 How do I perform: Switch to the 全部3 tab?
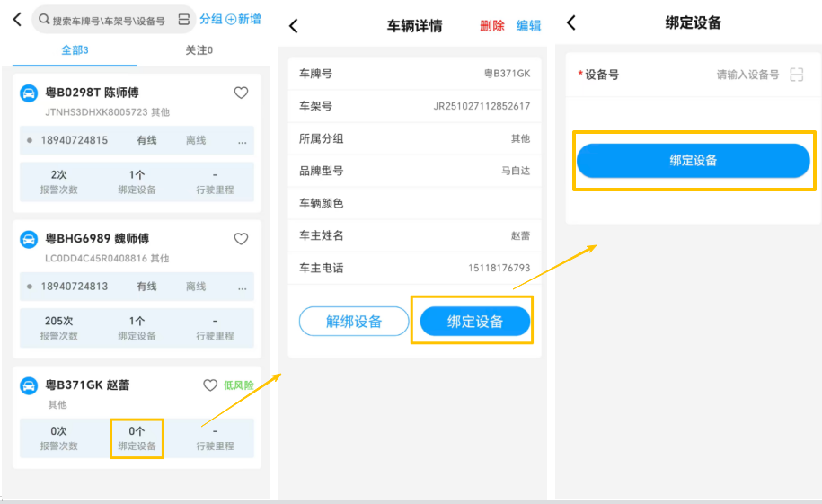(x=75, y=50)
